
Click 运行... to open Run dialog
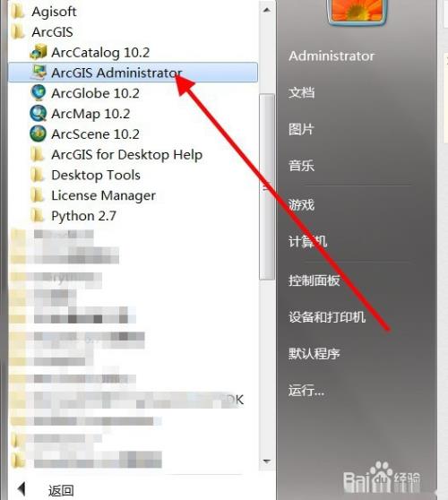(x=306, y=390)
